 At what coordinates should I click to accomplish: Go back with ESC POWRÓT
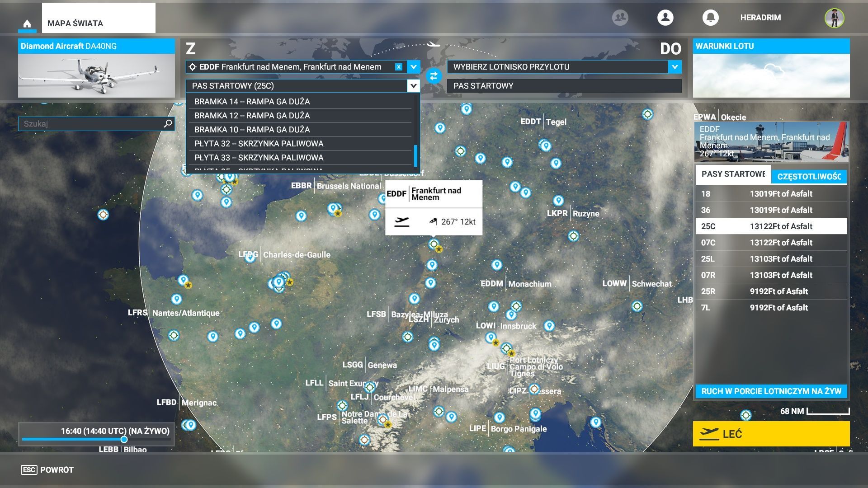47,470
